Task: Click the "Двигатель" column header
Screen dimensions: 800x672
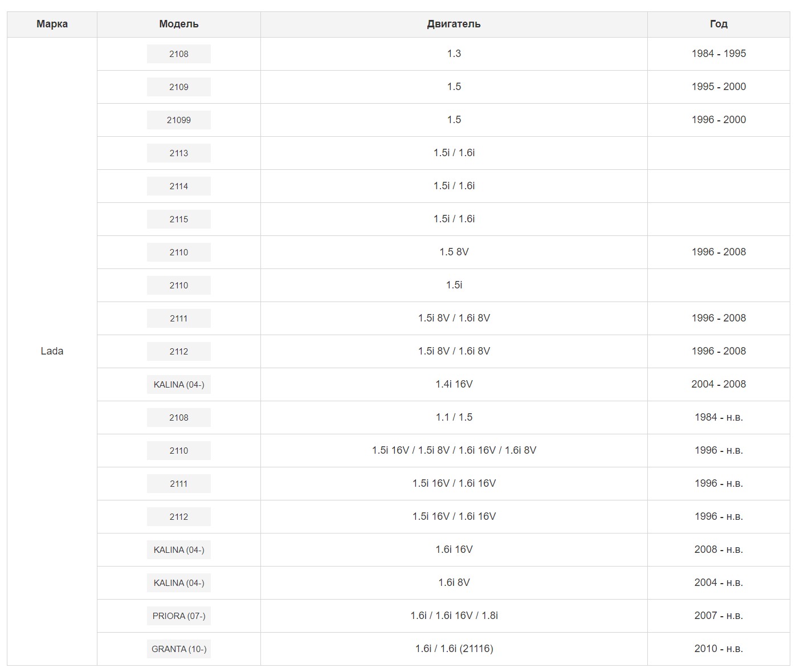Action: 454,24
